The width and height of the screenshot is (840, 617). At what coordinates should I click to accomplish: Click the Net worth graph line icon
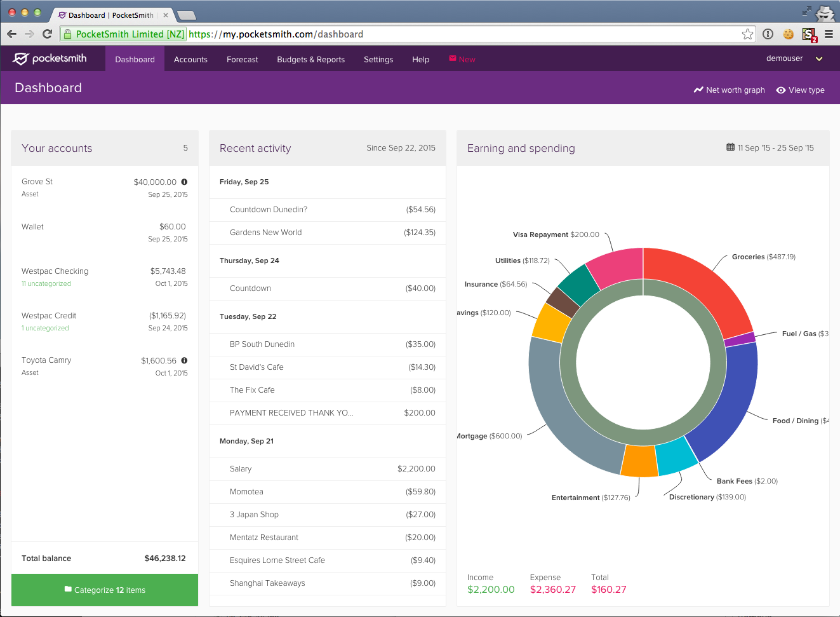pyautogui.click(x=698, y=90)
